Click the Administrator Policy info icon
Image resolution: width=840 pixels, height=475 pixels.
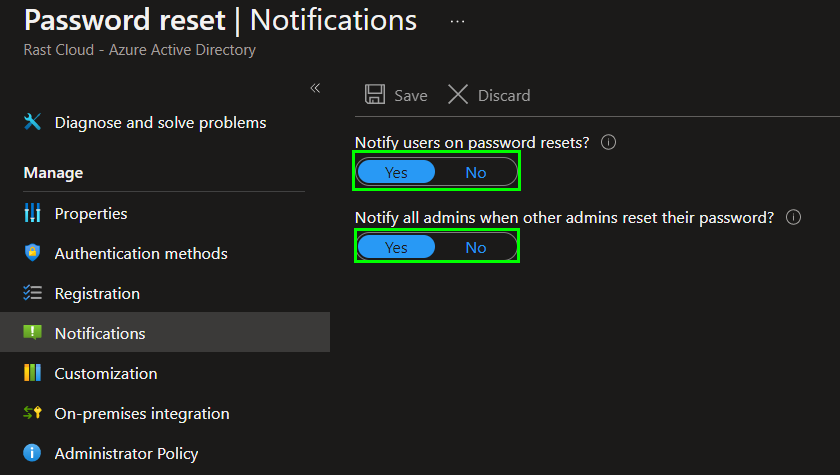pyautogui.click(x=32, y=453)
